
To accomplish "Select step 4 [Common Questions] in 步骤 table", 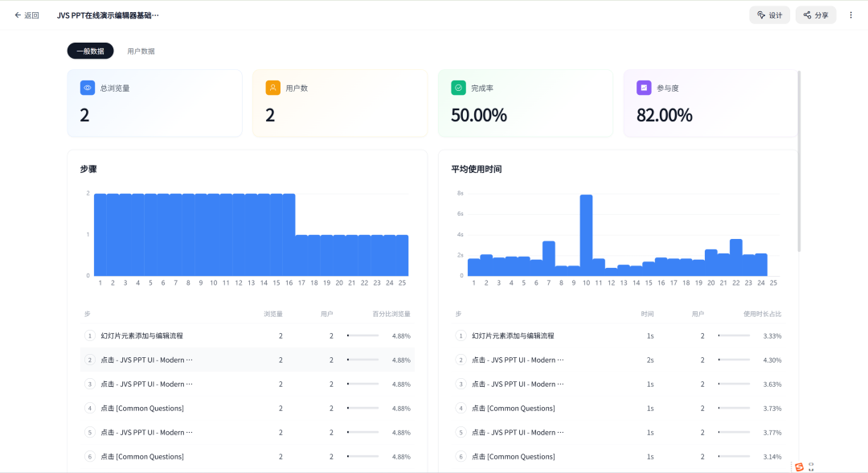I will click(248, 408).
